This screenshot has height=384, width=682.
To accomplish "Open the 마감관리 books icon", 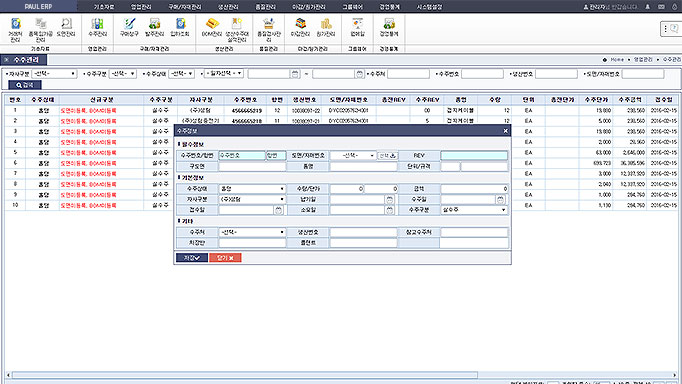I will click(300, 23).
